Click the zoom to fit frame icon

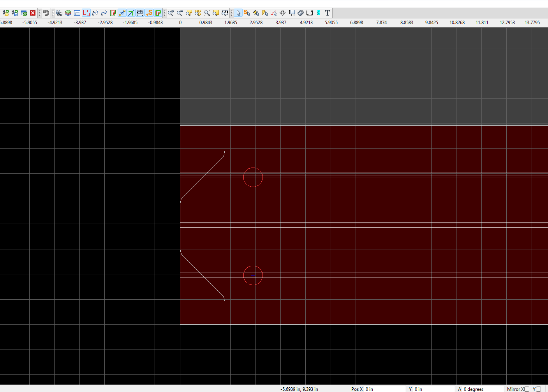click(207, 13)
